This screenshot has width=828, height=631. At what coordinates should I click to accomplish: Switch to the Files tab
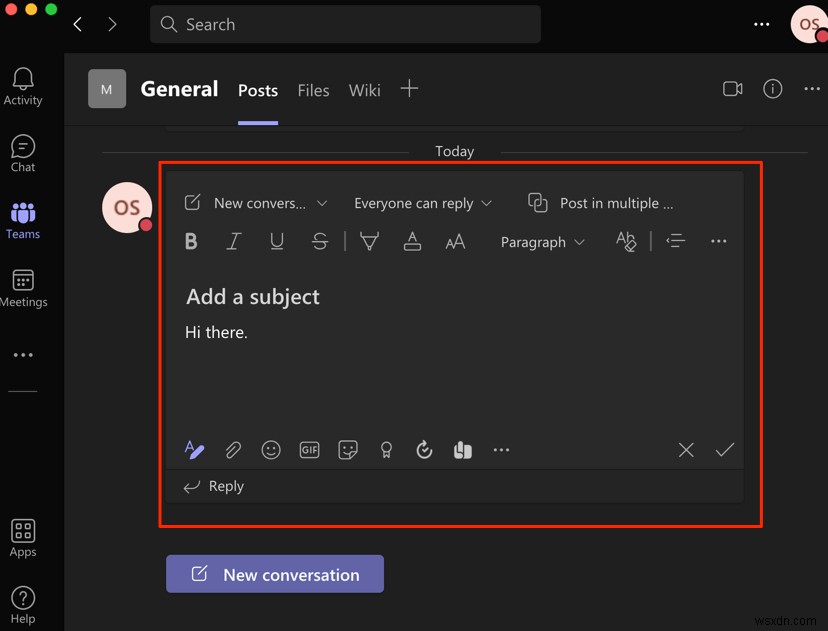tap(313, 90)
